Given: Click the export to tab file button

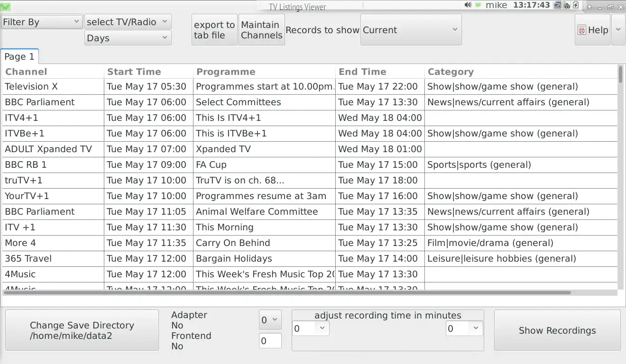Looking at the screenshot, I should [214, 29].
